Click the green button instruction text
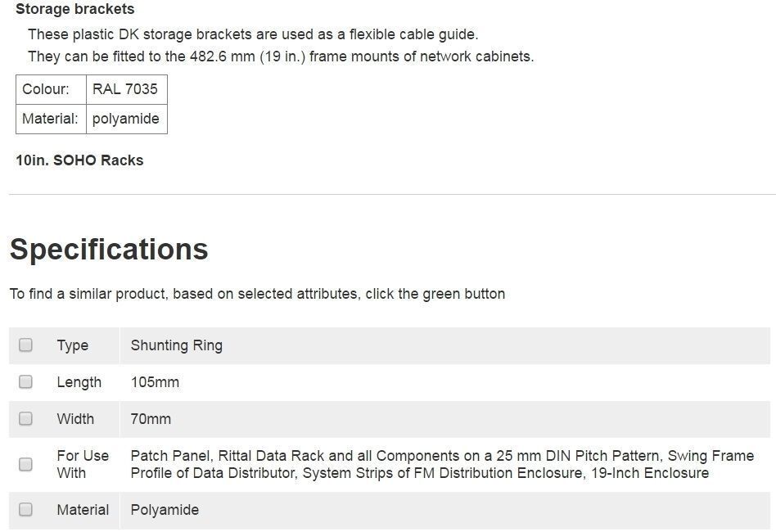This screenshot has height=532, width=776. (257, 294)
